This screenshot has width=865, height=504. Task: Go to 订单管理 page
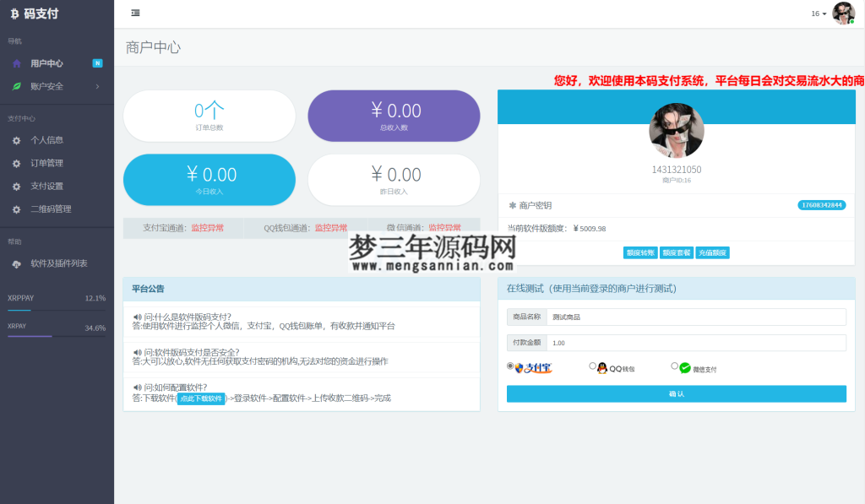point(57,164)
